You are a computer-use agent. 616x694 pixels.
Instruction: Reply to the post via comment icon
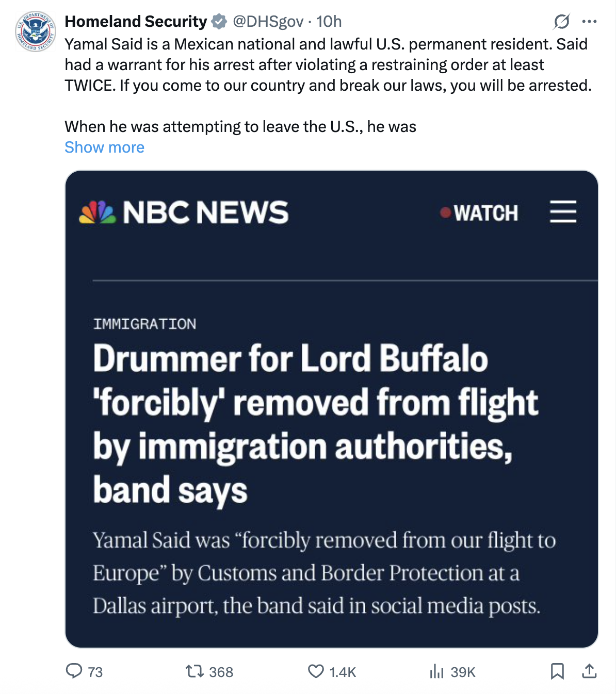tap(74, 671)
